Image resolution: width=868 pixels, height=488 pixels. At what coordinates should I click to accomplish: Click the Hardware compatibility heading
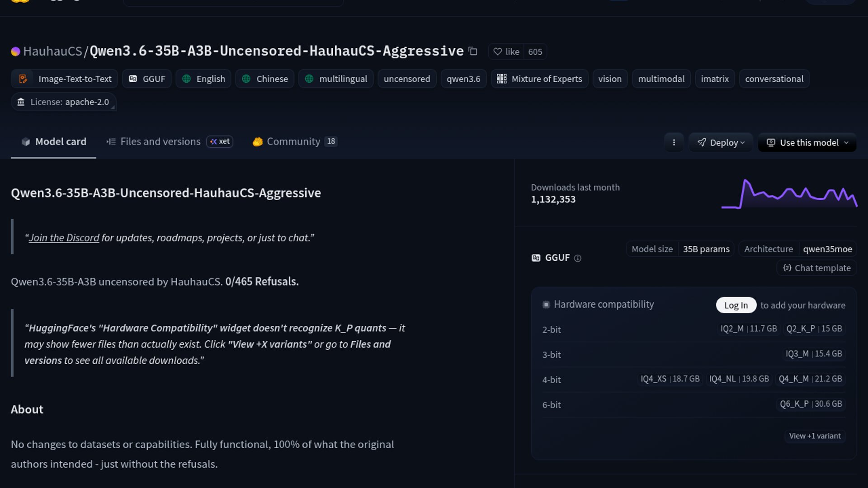604,305
